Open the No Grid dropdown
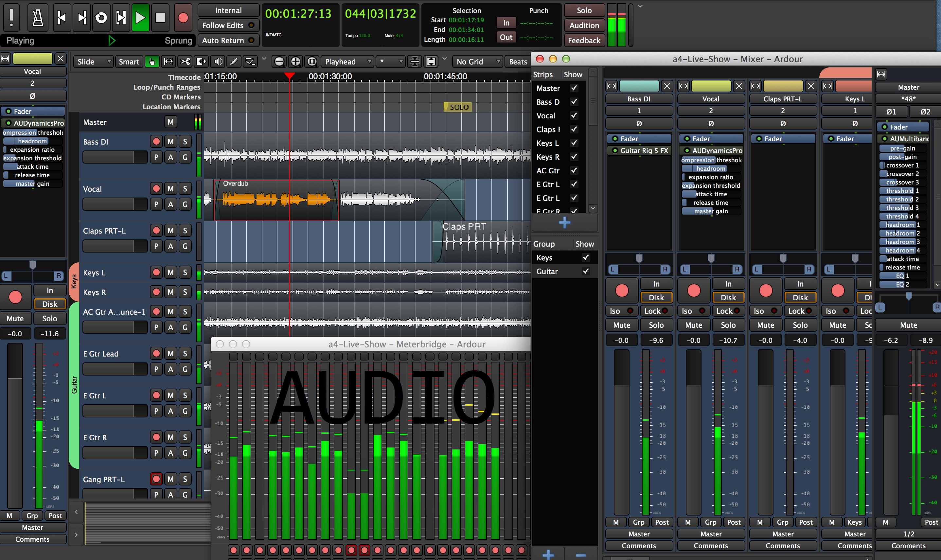941x560 pixels. pyautogui.click(x=477, y=61)
